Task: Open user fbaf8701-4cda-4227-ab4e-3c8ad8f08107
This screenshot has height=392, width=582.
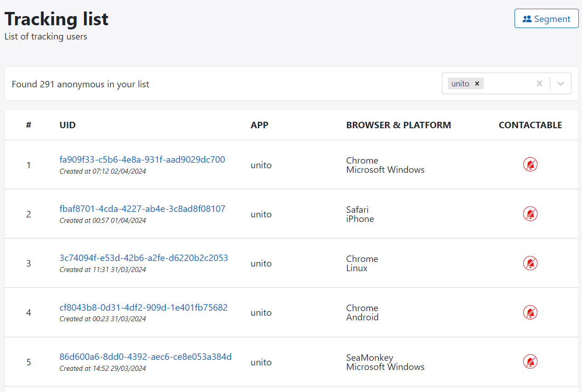Action: coord(142,209)
